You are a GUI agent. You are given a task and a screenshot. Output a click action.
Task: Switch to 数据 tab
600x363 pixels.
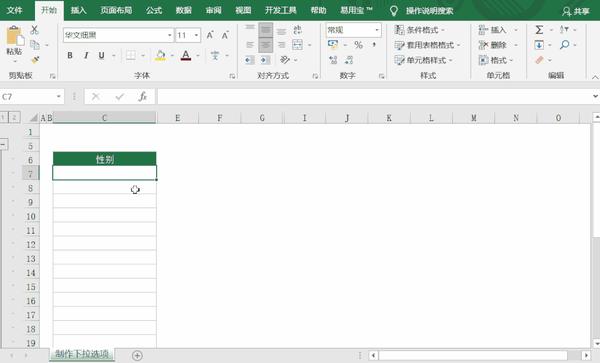184,10
